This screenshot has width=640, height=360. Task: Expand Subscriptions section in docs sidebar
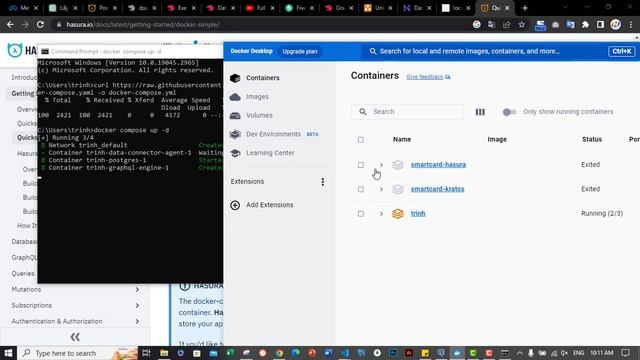[x=137, y=305]
